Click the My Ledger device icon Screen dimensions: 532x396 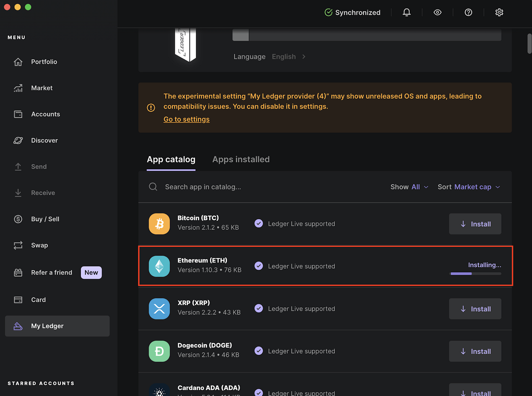pyautogui.click(x=18, y=326)
